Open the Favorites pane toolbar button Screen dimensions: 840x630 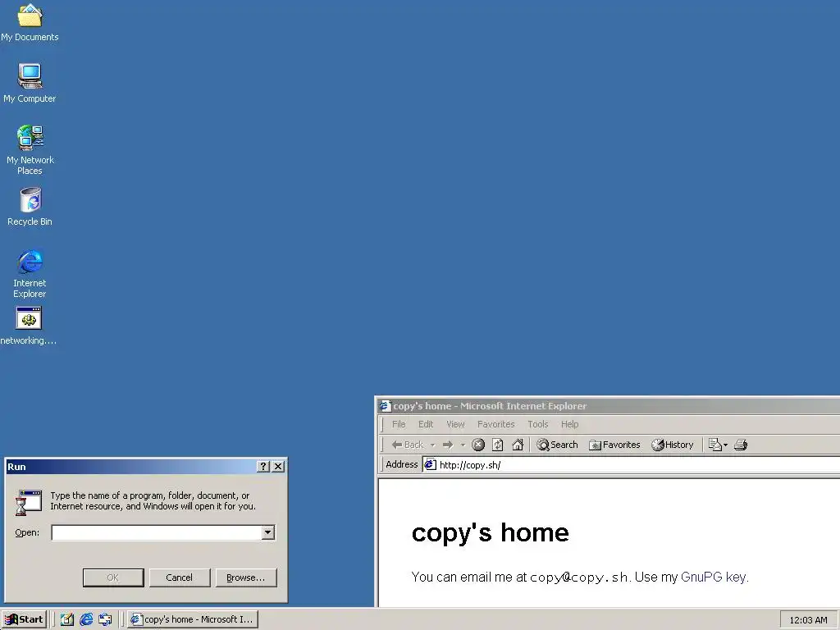(x=614, y=445)
